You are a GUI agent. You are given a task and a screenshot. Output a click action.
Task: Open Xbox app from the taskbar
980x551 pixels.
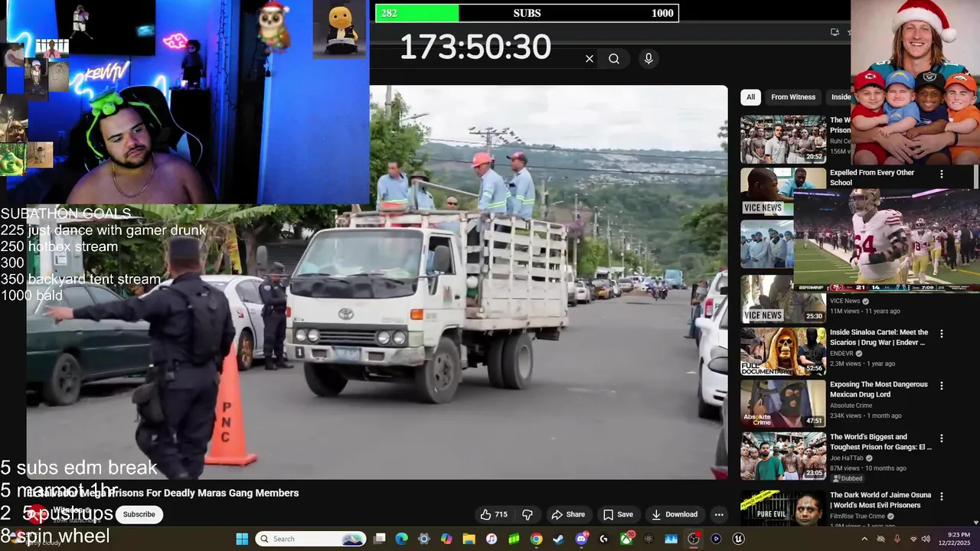tap(626, 539)
